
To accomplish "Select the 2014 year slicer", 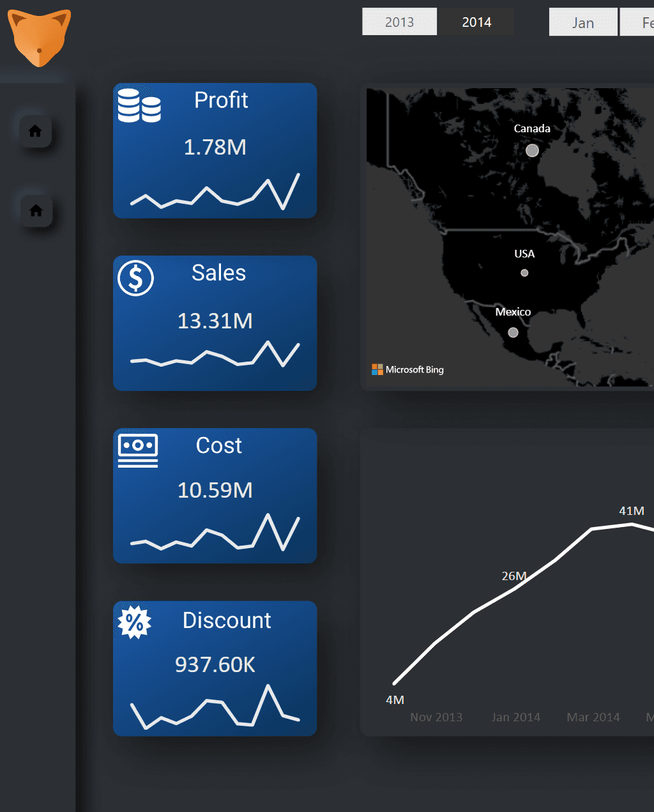I will click(476, 22).
